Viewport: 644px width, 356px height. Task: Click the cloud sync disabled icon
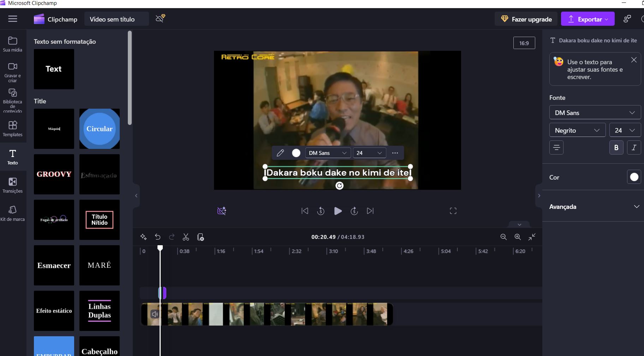tap(161, 18)
